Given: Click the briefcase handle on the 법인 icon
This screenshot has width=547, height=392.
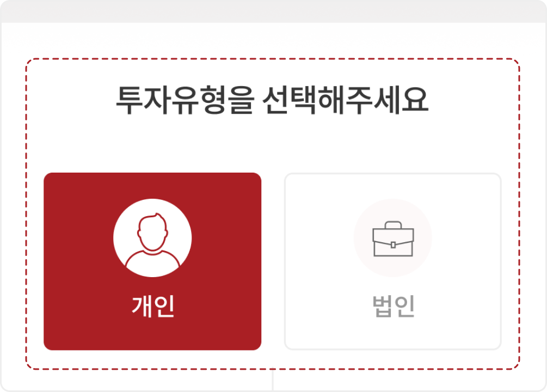Looking at the screenshot, I should (x=393, y=224).
